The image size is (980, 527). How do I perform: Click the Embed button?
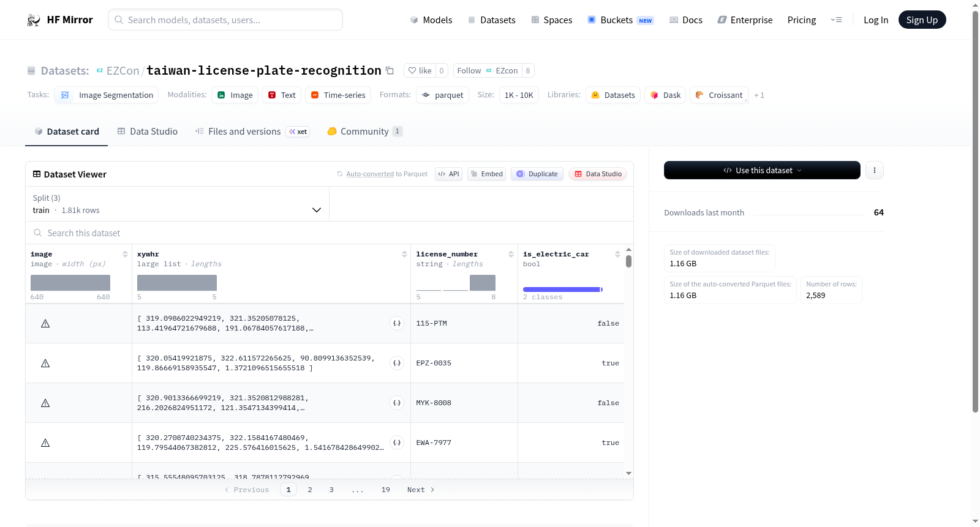coord(487,174)
